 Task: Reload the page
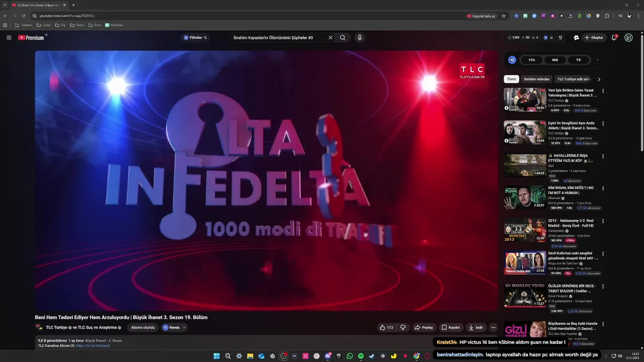pos(23,16)
